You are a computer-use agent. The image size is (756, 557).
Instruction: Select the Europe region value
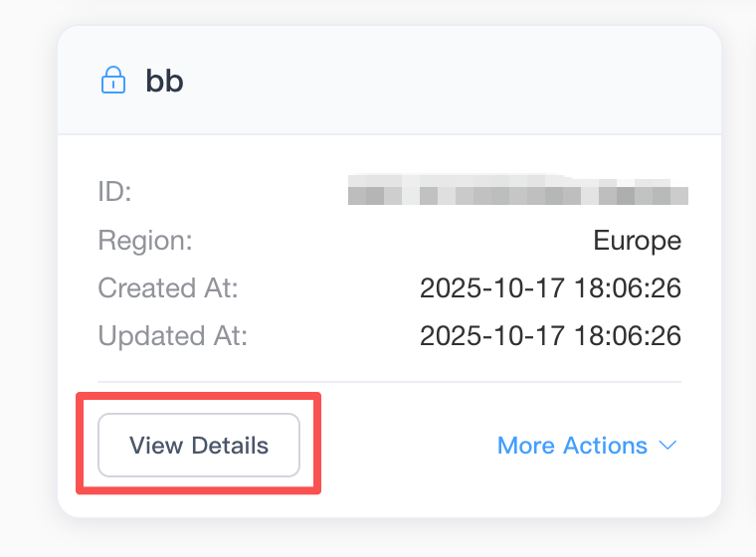pos(637,240)
